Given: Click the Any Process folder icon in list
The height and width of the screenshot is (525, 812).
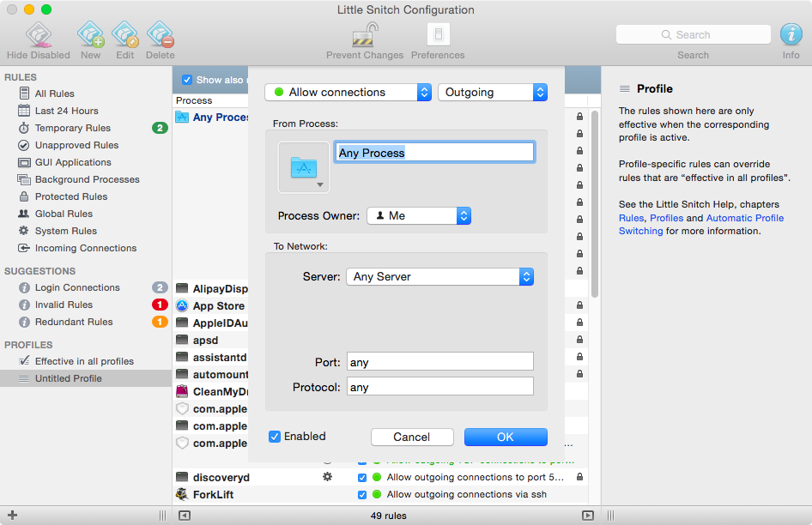Looking at the screenshot, I should click(182, 117).
